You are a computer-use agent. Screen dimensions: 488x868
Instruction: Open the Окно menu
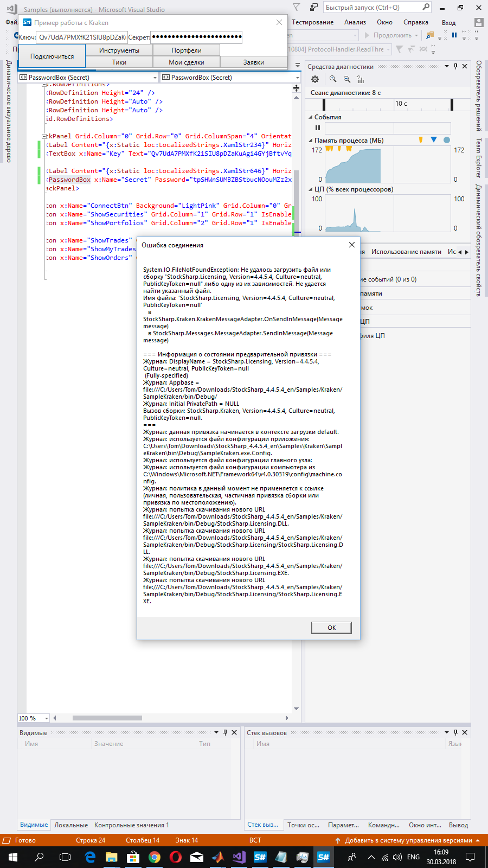point(385,22)
